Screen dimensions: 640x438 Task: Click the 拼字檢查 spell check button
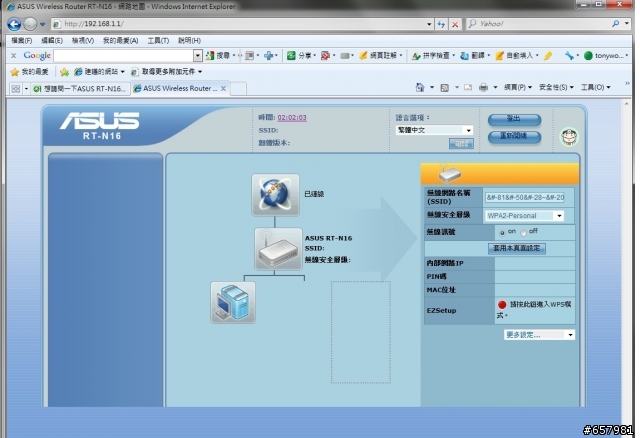click(431, 56)
